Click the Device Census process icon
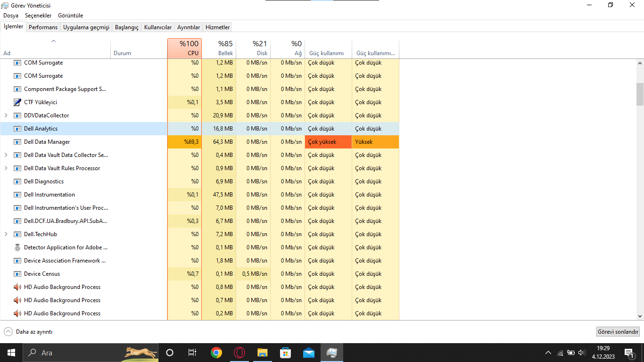Viewport: 644px width, 362px height. pos(17,274)
